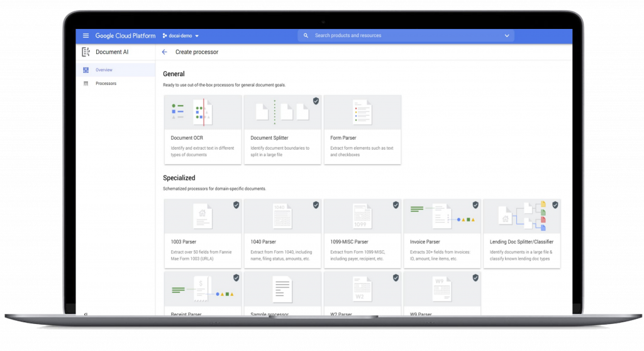Select the Invoice Parser title
644x351 pixels.
tap(425, 242)
